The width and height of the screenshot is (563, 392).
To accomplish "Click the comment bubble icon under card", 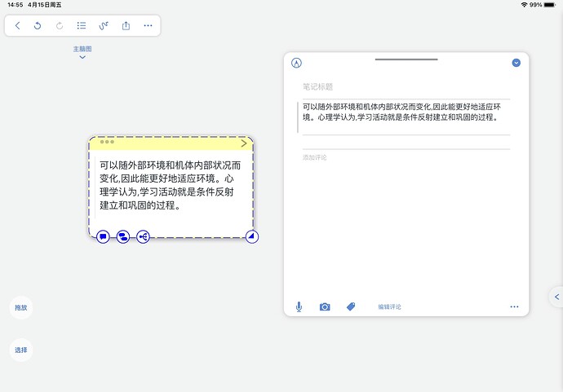I will click(103, 237).
